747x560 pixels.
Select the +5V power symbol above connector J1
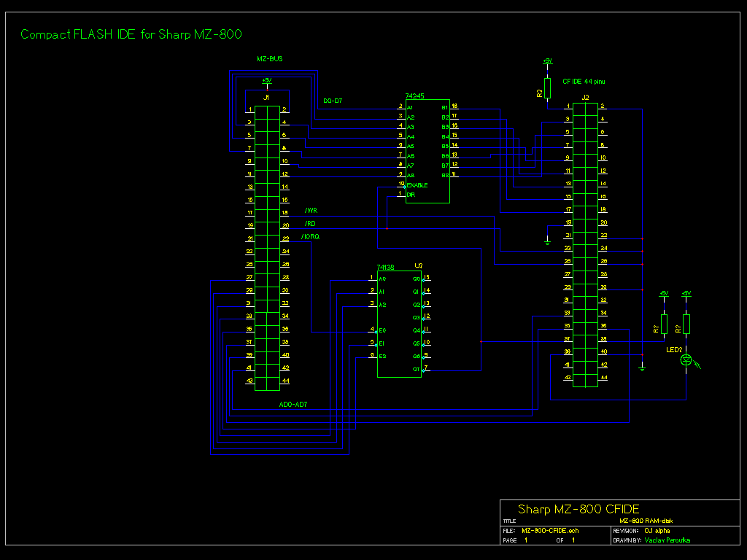click(x=267, y=82)
